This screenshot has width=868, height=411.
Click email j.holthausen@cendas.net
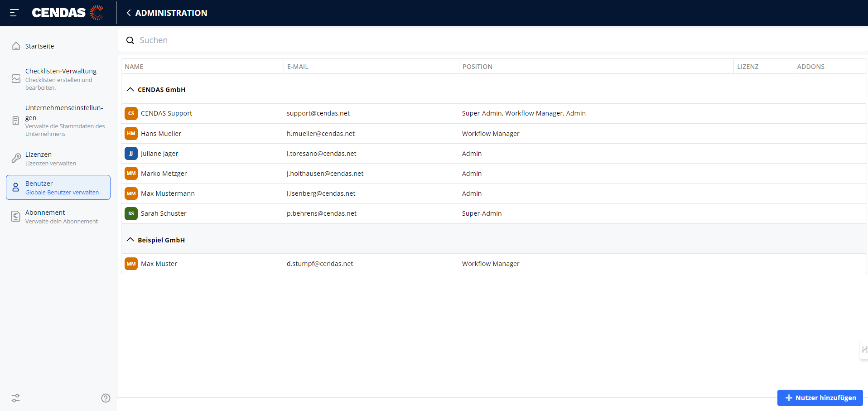click(325, 174)
